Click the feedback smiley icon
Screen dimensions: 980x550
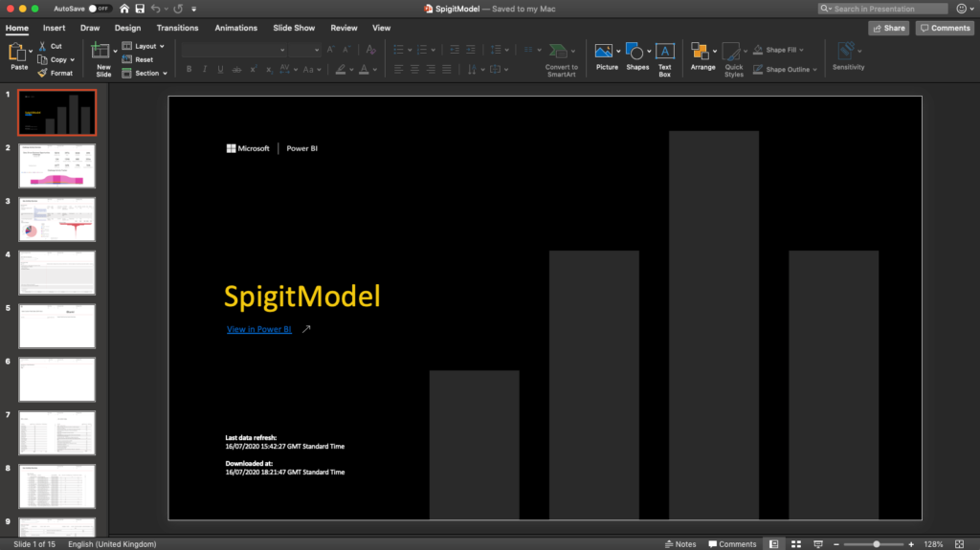962,9
